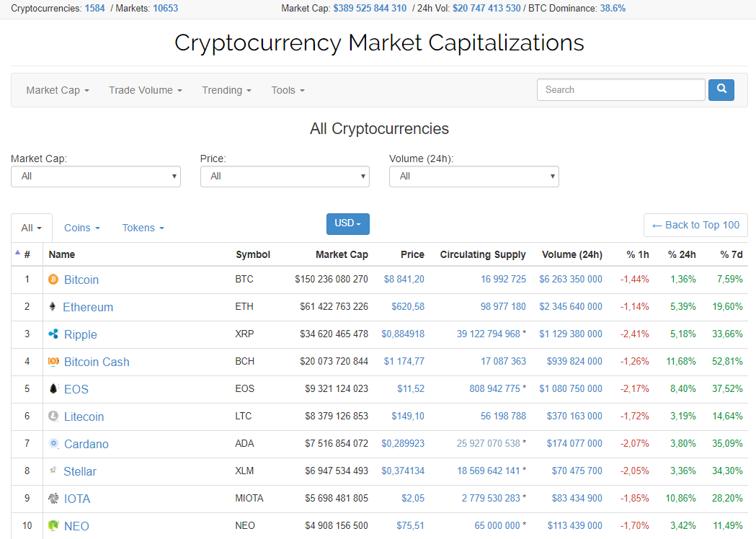Click the Ethereum logo icon
This screenshot has width=756, height=539.
pyautogui.click(x=52, y=307)
